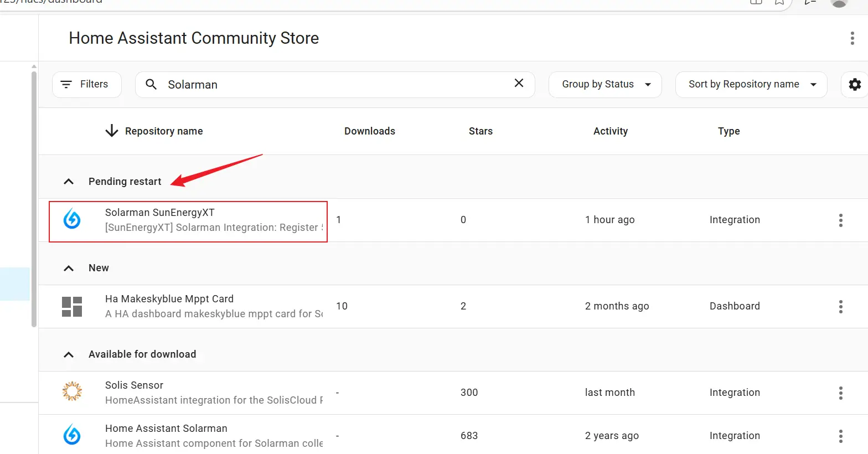Open the Sort by Repository name dropdown

pyautogui.click(x=751, y=84)
